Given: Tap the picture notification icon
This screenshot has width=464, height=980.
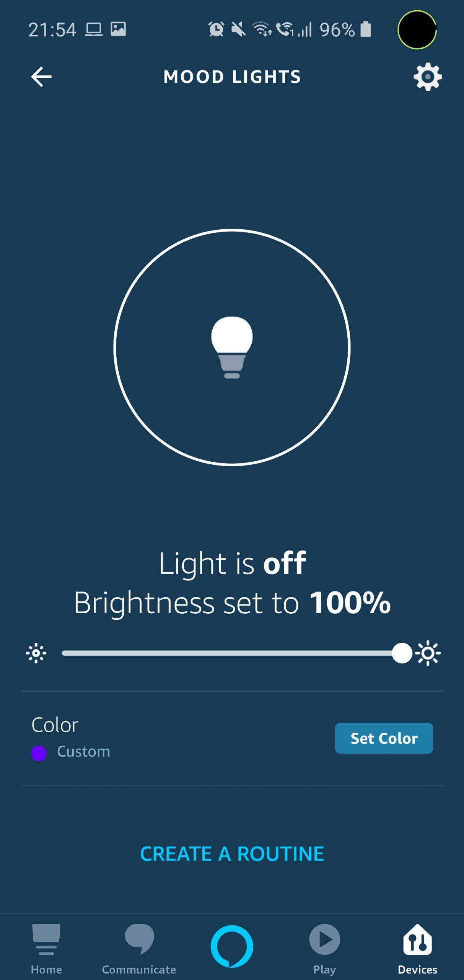Looking at the screenshot, I should (x=118, y=29).
